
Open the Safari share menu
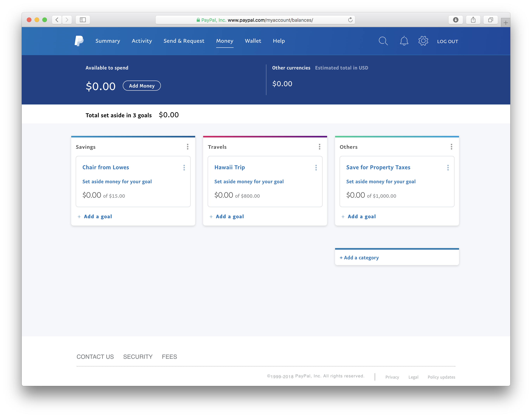pyautogui.click(x=473, y=20)
